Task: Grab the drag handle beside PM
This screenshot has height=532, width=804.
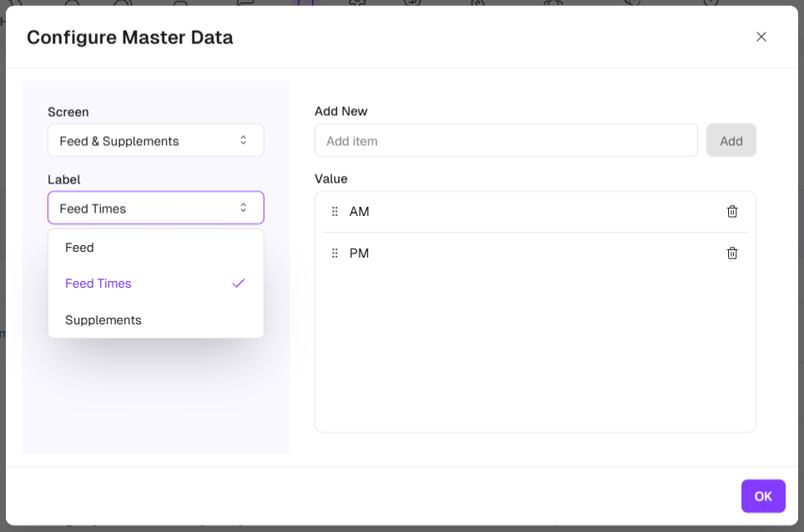Action: click(334, 253)
